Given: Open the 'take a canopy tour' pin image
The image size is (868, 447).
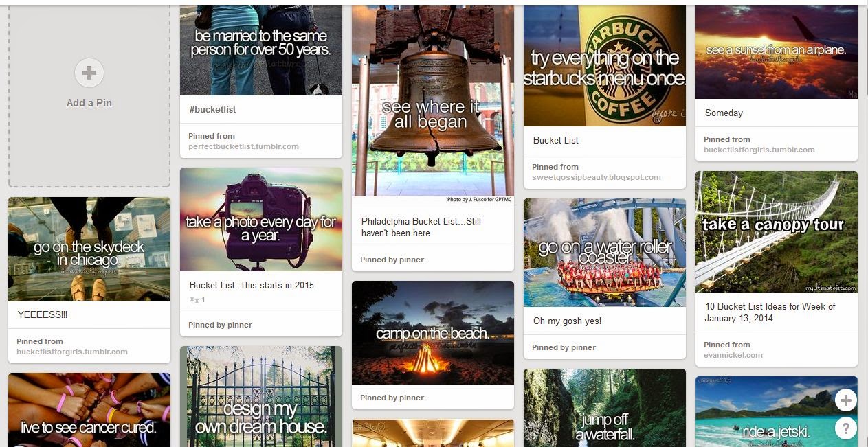Looking at the screenshot, I should pos(777,232).
